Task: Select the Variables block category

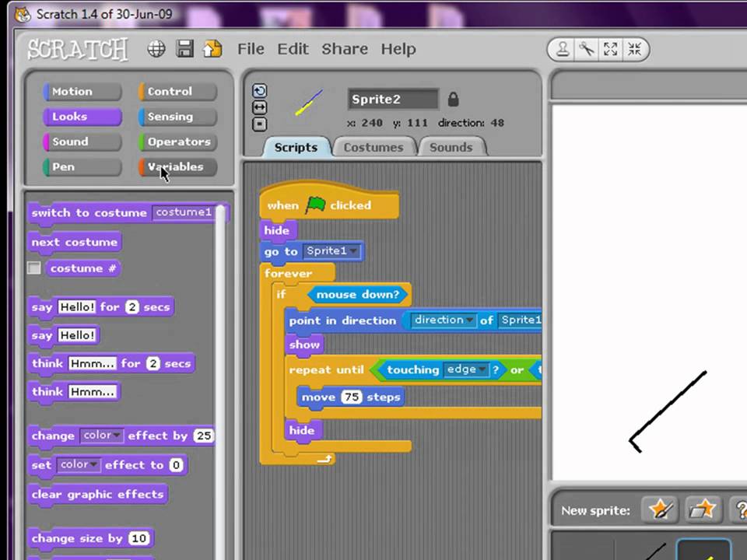Action: (177, 167)
